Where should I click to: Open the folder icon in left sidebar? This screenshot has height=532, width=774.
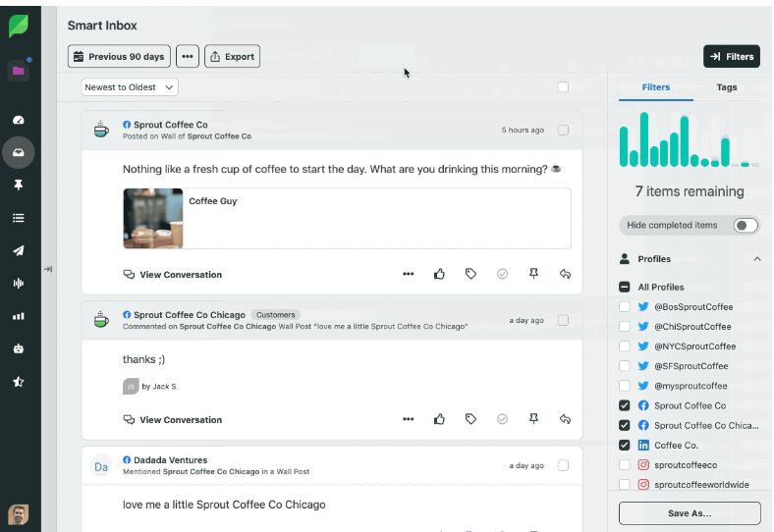(19, 70)
